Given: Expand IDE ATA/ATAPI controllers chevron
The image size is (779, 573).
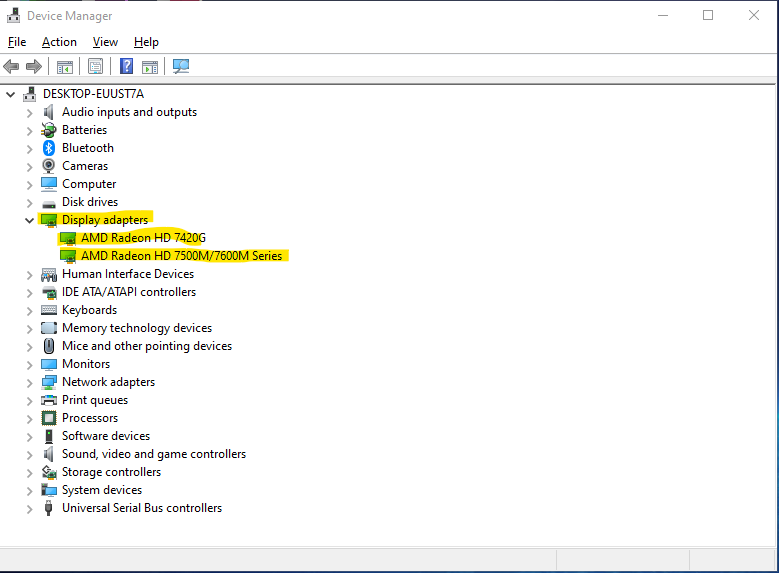Looking at the screenshot, I should click(x=29, y=293).
